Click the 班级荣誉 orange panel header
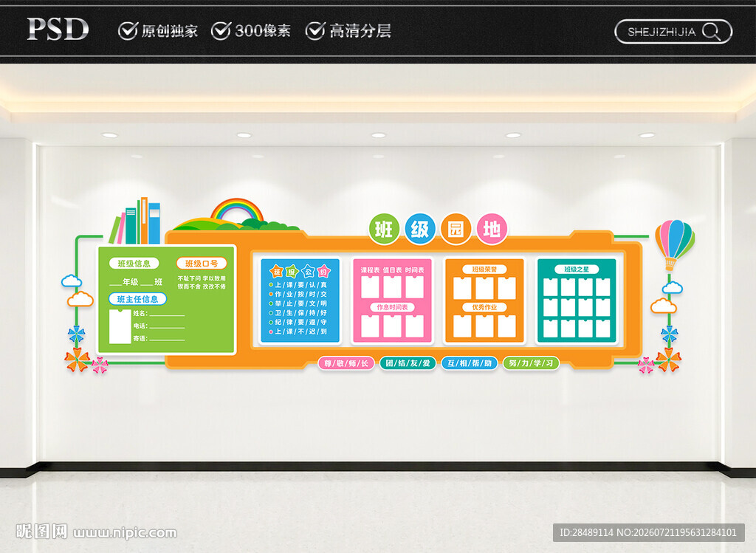756x553 pixels. [484, 269]
